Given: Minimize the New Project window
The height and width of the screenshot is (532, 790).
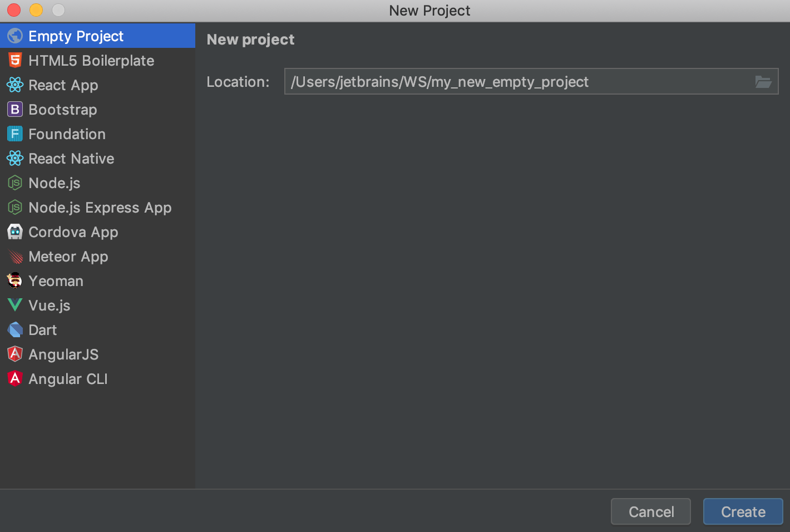Looking at the screenshot, I should tap(36, 10).
